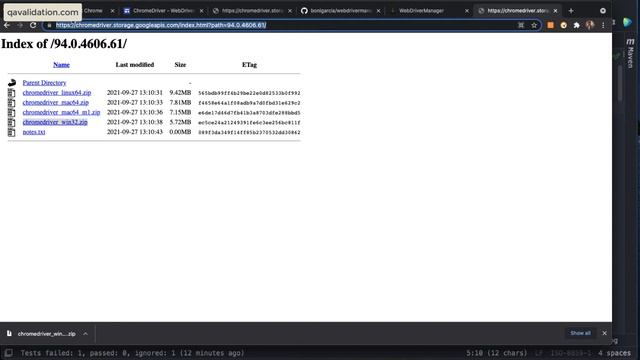
Task: Click the 5:10 cursor position indicator
Action: [x=496, y=353]
